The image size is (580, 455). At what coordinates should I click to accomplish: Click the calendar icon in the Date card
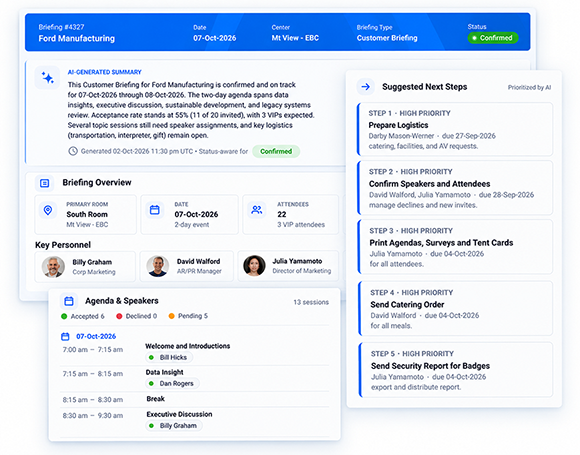click(155, 210)
